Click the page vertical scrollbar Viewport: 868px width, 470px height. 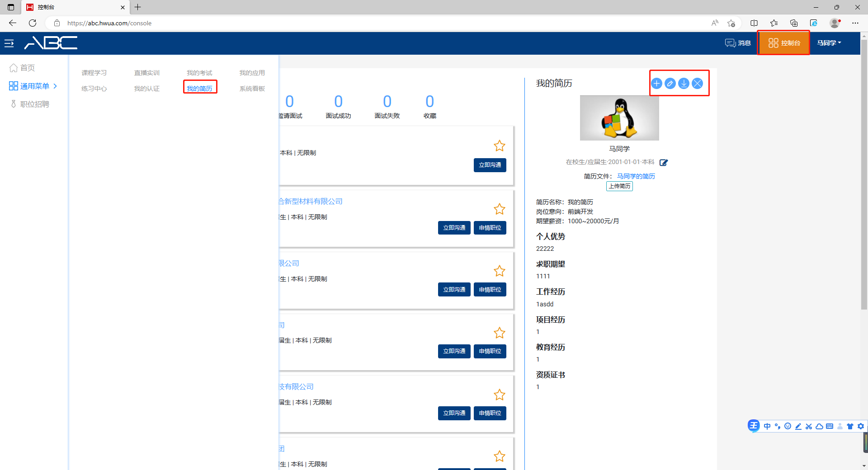coord(864,174)
